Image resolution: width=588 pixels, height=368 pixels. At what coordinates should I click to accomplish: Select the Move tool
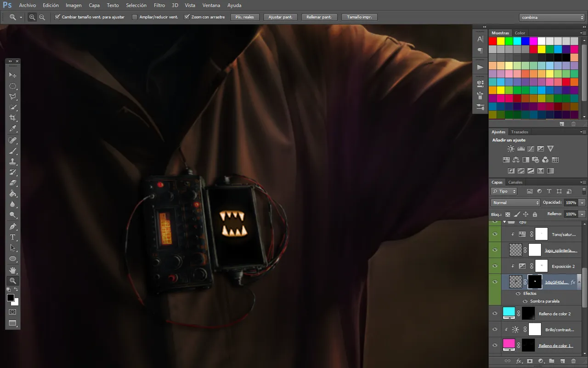[x=13, y=75]
